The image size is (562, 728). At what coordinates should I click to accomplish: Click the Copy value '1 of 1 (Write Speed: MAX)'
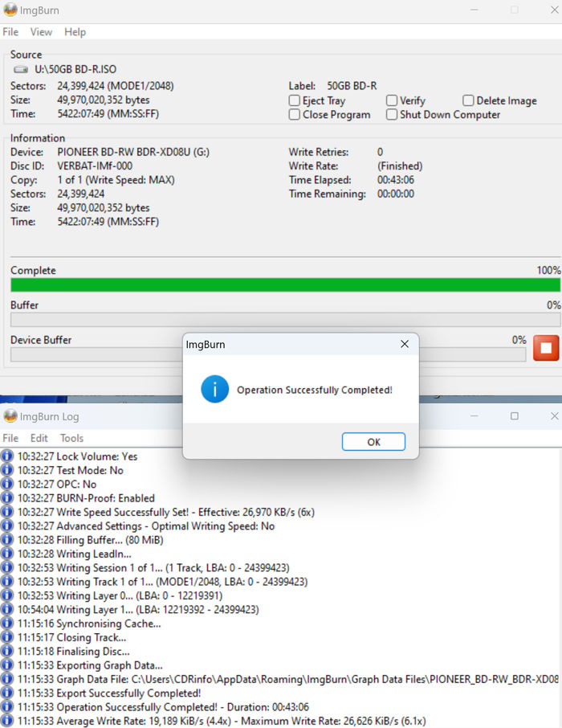coord(116,180)
